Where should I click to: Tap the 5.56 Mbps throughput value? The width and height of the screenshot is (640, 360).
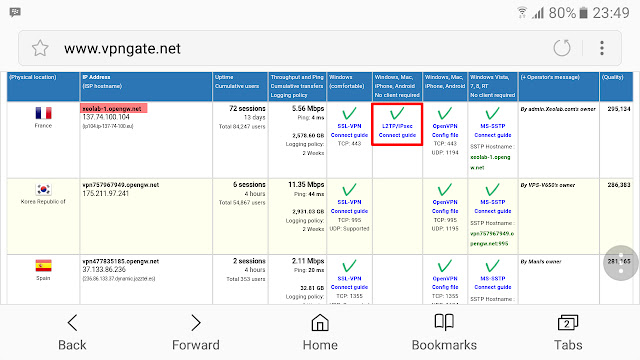pyautogui.click(x=308, y=109)
